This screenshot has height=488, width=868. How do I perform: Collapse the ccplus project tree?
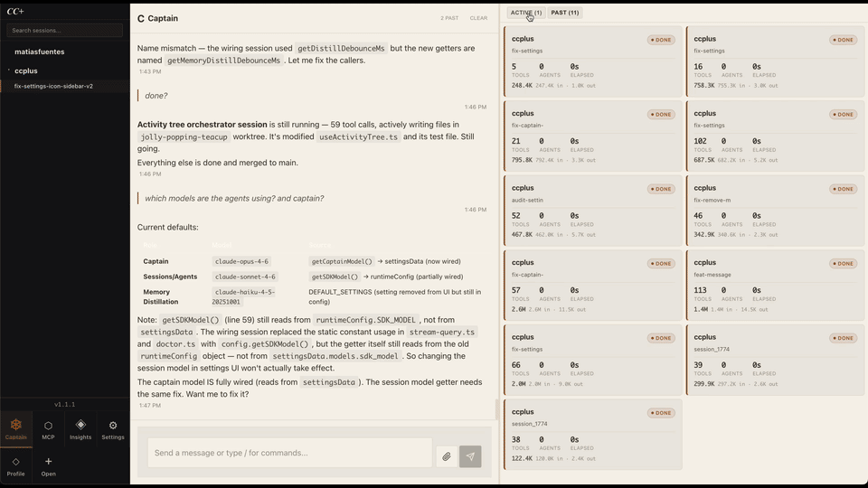click(9, 70)
